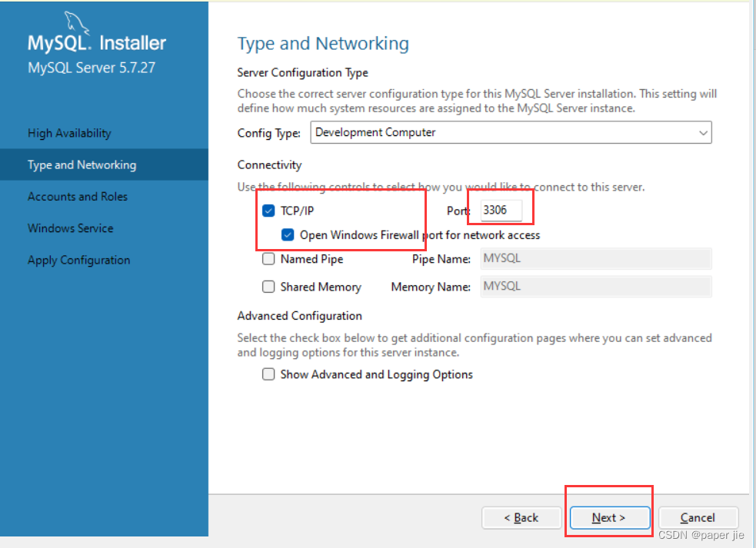Enable the Shared Memory checkbox
Image resolution: width=756 pixels, height=548 pixels.
tap(268, 287)
